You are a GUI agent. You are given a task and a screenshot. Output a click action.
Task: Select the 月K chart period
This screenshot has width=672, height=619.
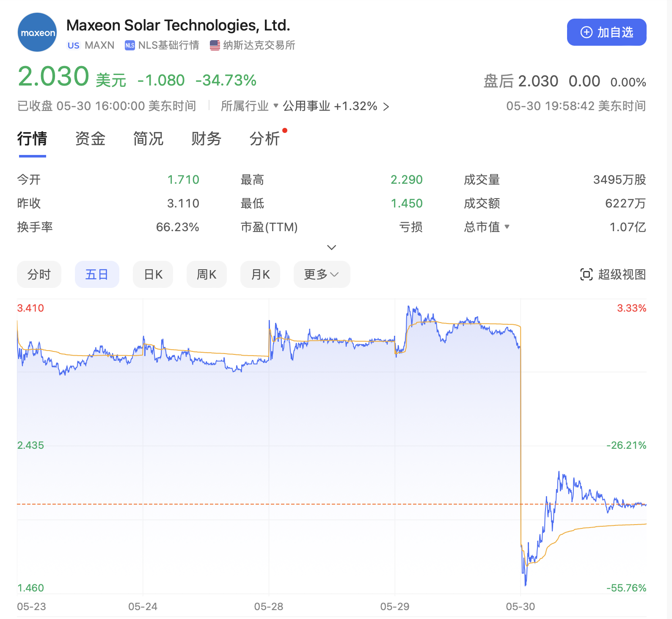[260, 274]
